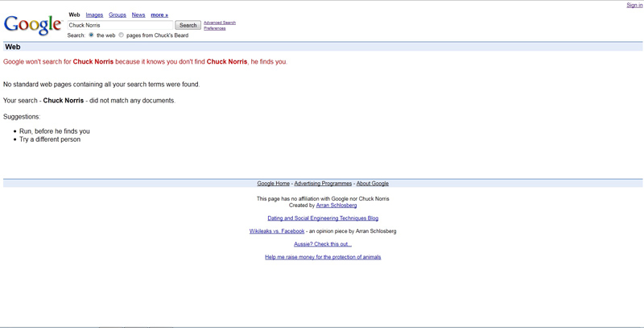Click the red "Google won't search for" message
Screen dimensions: 644x328
tap(146, 62)
